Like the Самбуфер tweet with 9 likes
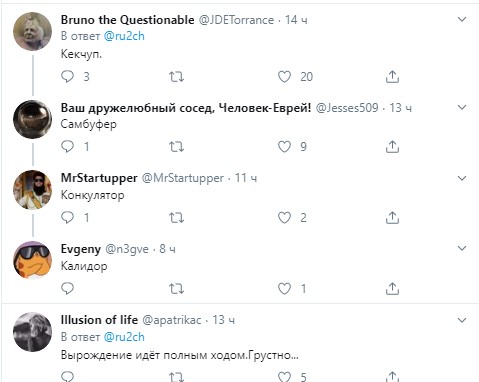 pos(284,147)
